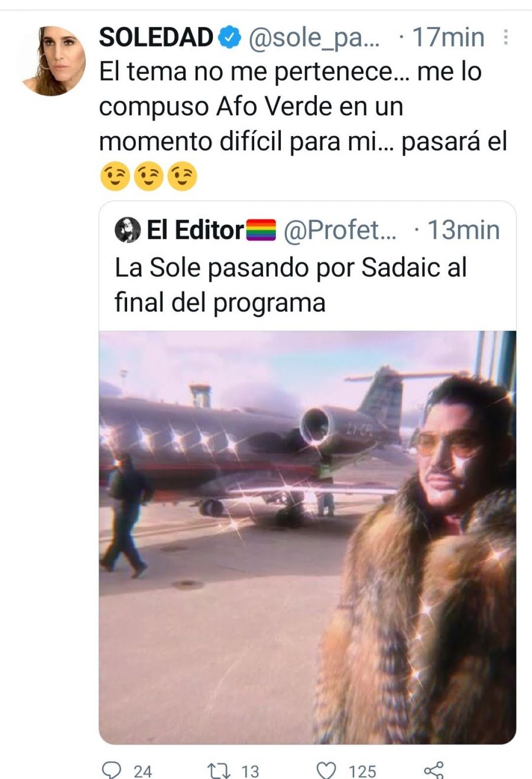The image size is (532, 779).
Task: Open the share icon below the tweet
Action: 434,770
